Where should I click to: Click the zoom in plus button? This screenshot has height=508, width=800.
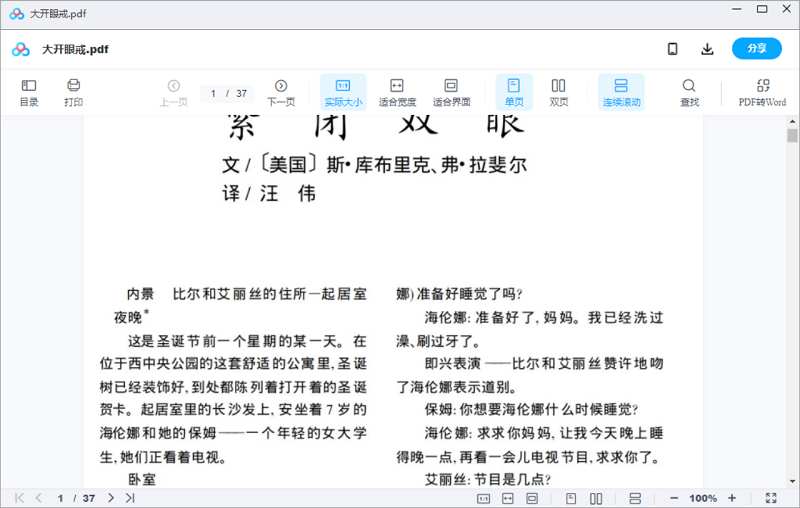(732, 498)
